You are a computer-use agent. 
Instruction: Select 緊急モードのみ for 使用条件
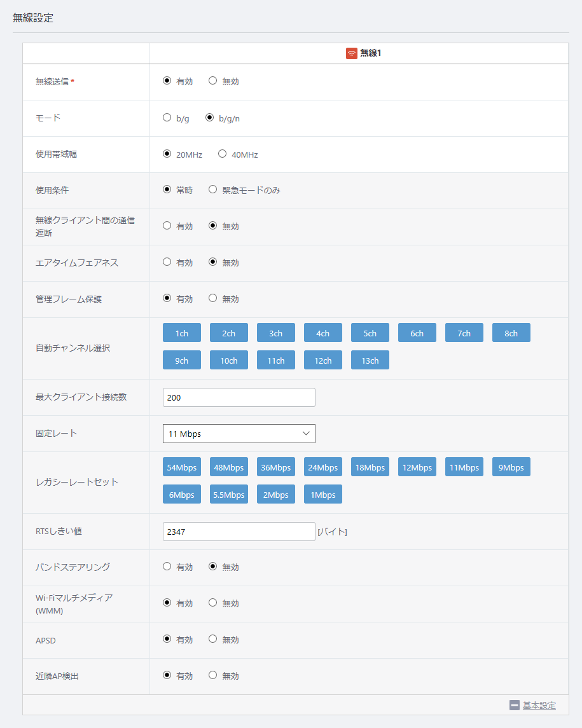coord(212,189)
